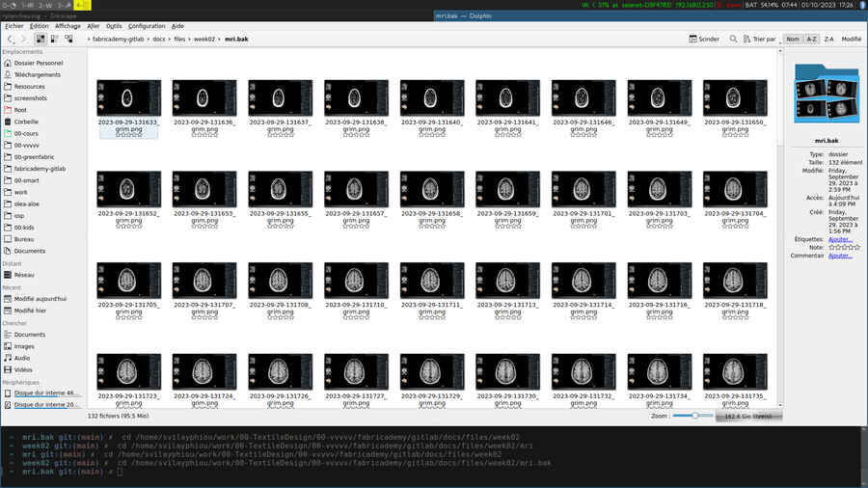Select thumbnail 2023-09-29-131633_grim.png
Viewport: 868px width, 488px height.
[x=128, y=98]
